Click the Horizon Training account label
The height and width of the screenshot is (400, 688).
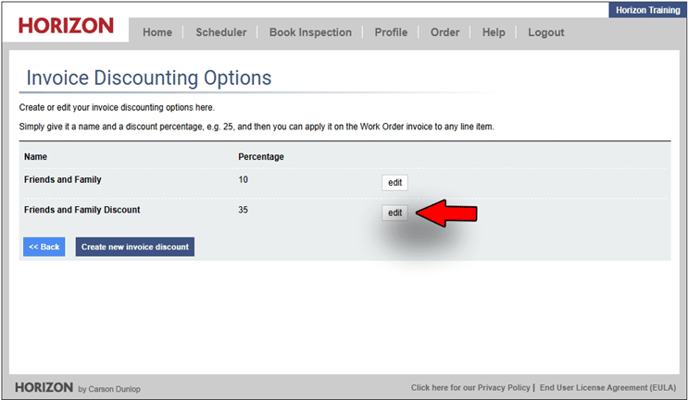[x=646, y=10]
